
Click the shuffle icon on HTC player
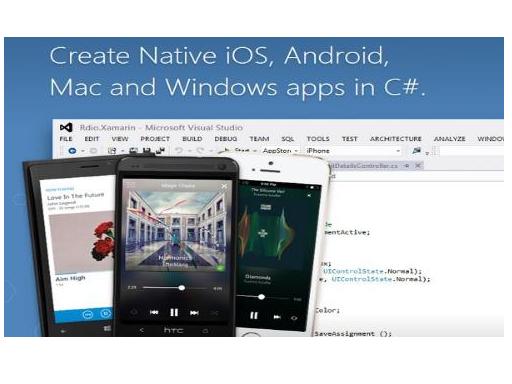(215, 313)
